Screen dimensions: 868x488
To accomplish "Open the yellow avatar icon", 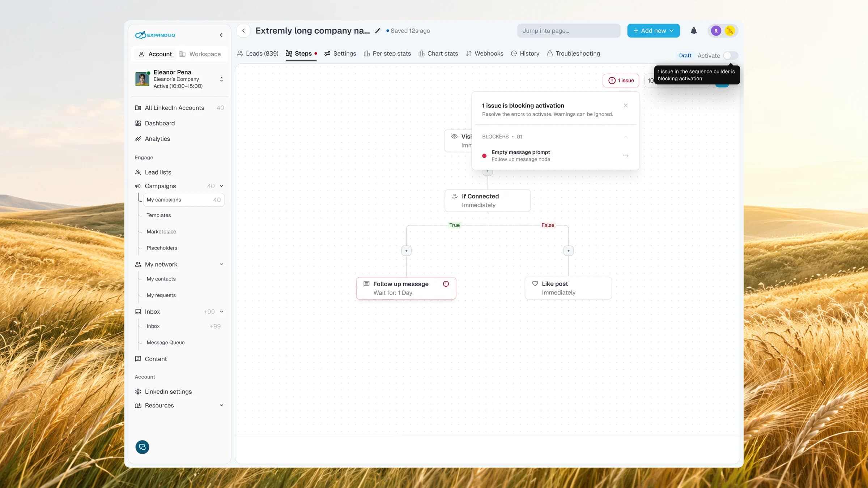I will 730,31.
